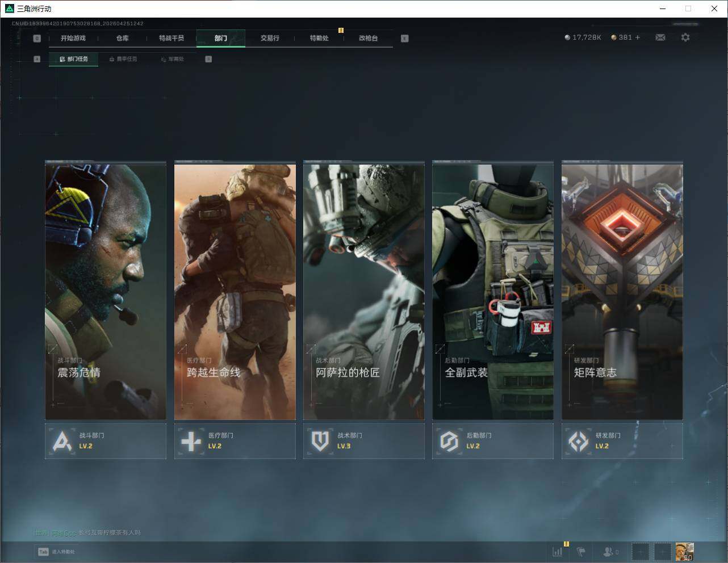Select the 部门 tab
Viewport: 728px width, 563px height.
pyautogui.click(x=221, y=38)
